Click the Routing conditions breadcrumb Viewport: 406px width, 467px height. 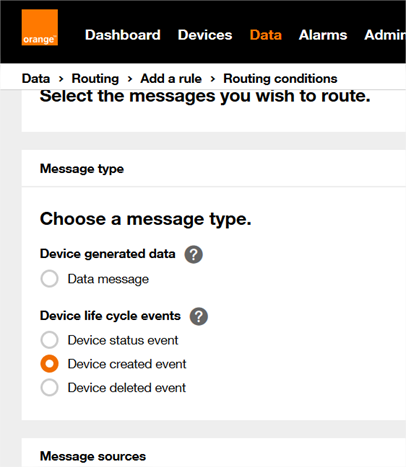click(280, 79)
